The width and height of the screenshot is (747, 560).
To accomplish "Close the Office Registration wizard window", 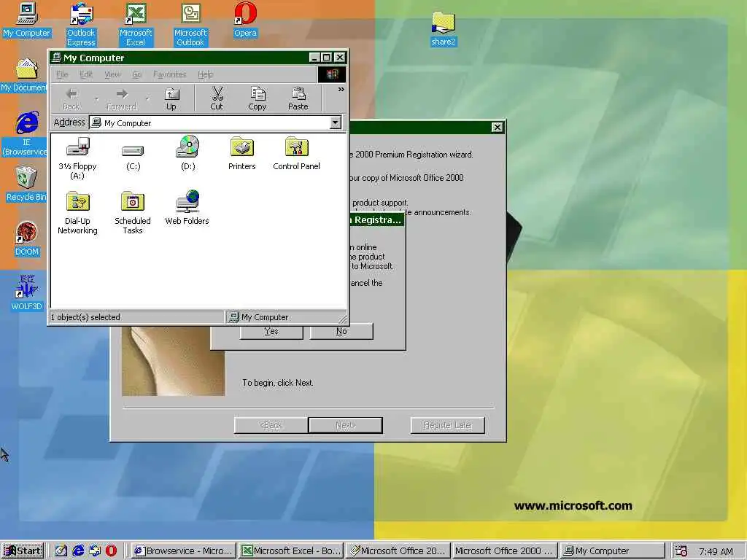I will point(498,127).
